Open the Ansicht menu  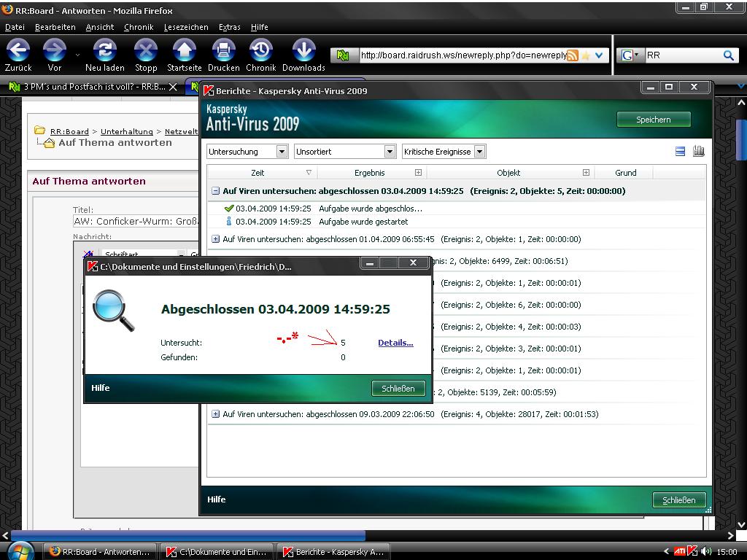tap(99, 27)
